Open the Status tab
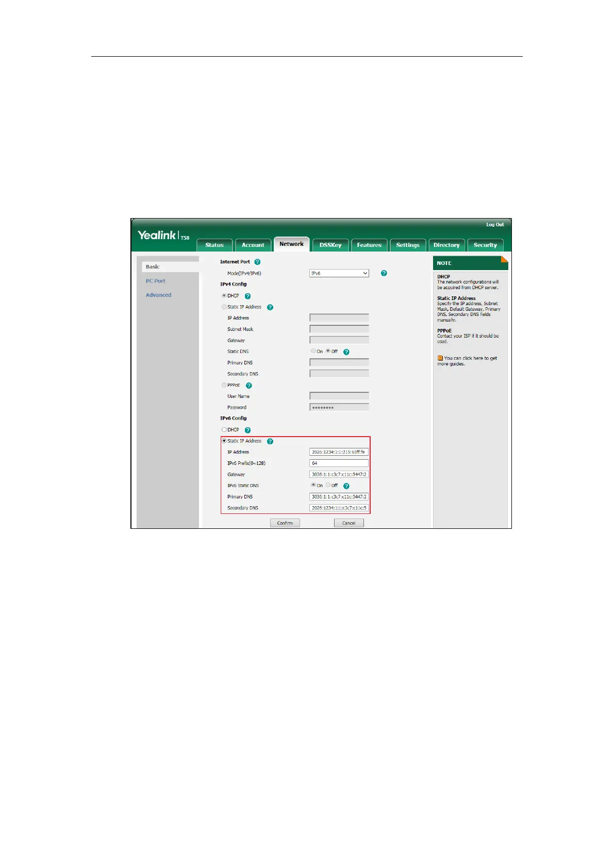This screenshot has width=614, height=868. point(214,245)
